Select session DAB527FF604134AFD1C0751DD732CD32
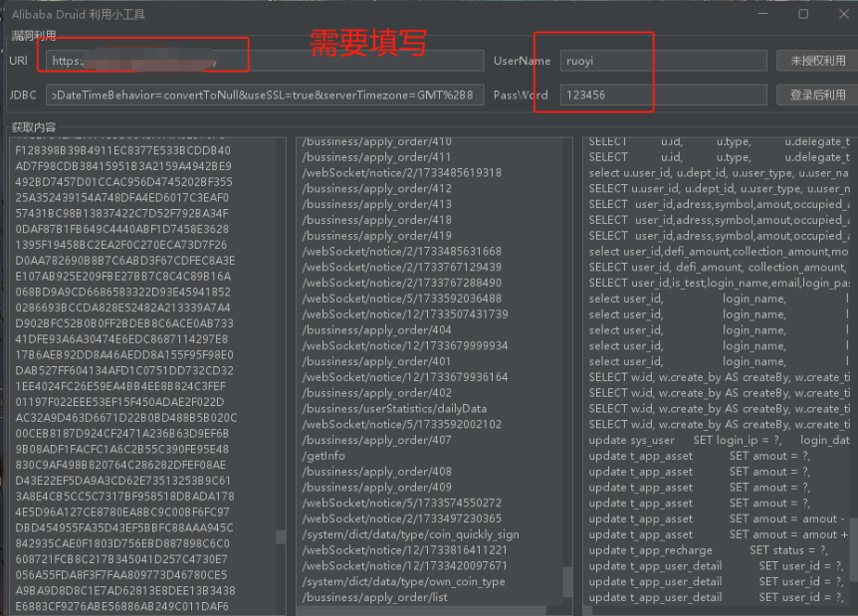Screen dimensions: 858x616 (x=123, y=370)
